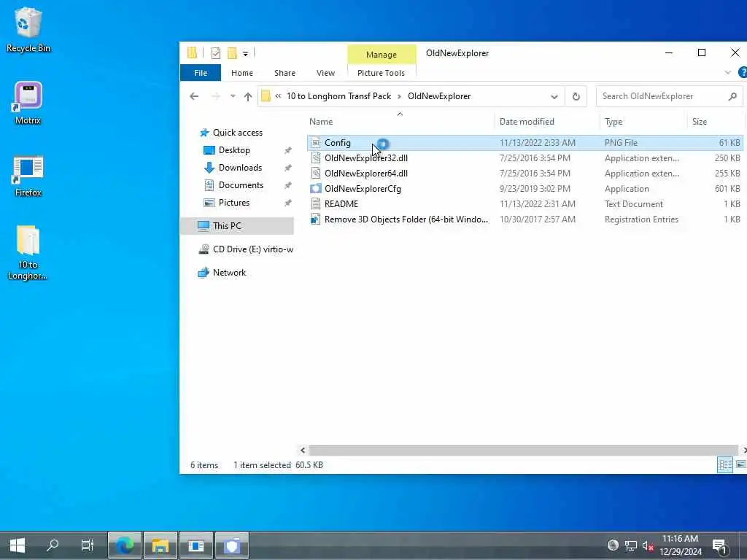Select OldNewExplorer32.dll file
Image resolution: width=747 pixels, height=560 pixels.
pos(525,158)
